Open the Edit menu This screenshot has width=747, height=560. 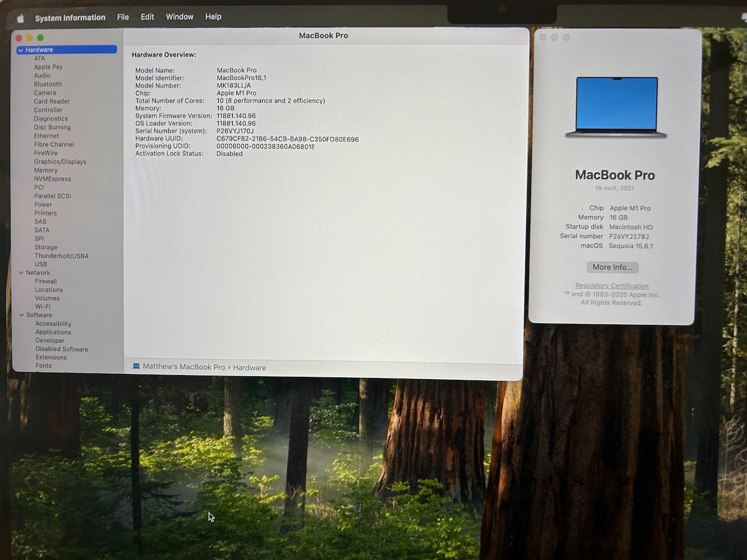147,17
